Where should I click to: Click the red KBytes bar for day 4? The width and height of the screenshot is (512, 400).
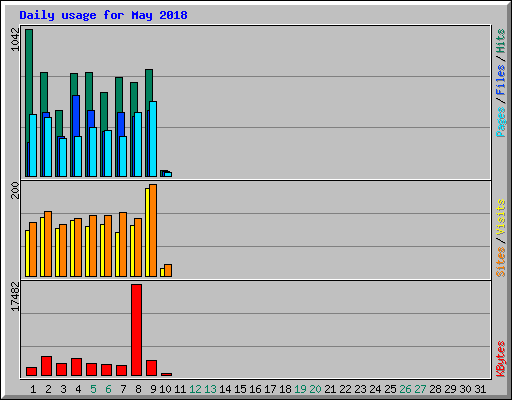(x=76, y=367)
